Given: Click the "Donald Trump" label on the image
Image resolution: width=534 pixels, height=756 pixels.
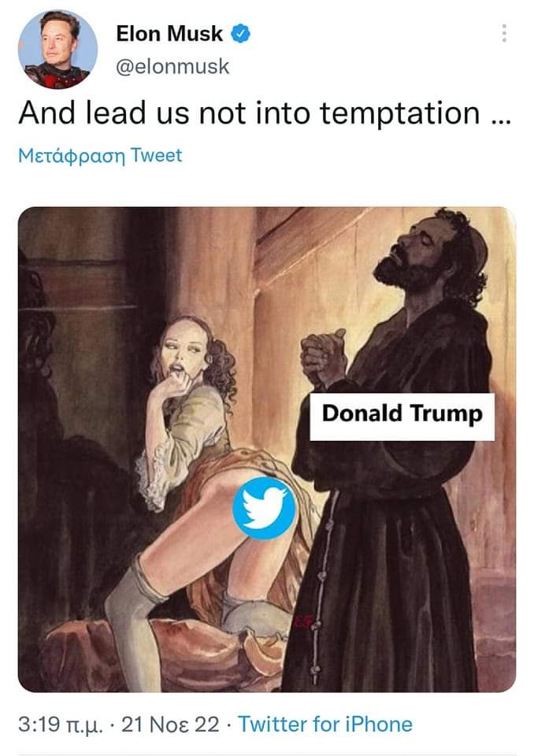Looking at the screenshot, I should pyautogui.click(x=402, y=416).
